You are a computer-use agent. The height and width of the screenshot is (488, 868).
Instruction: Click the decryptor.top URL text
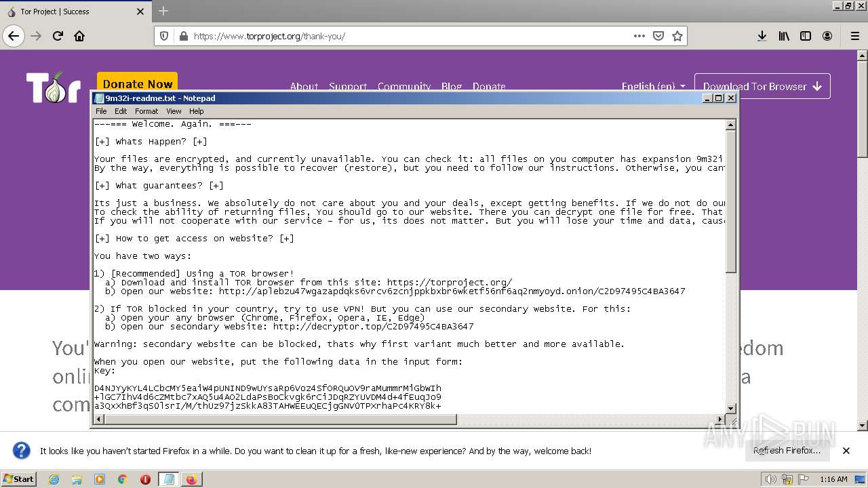pyautogui.click(x=373, y=326)
